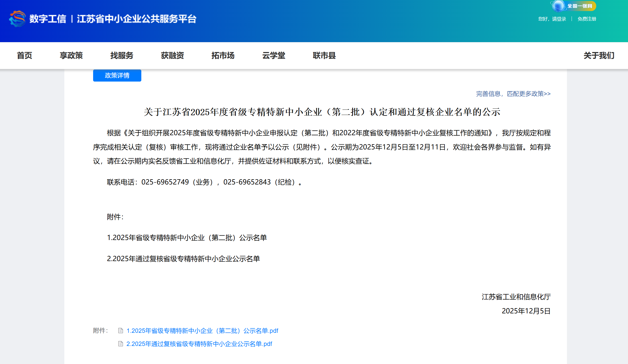Download 1.2025年省级专精特新中小企业（第二批）公示名单.pdf
This screenshot has height=364, width=628.
tap(202, 331)
